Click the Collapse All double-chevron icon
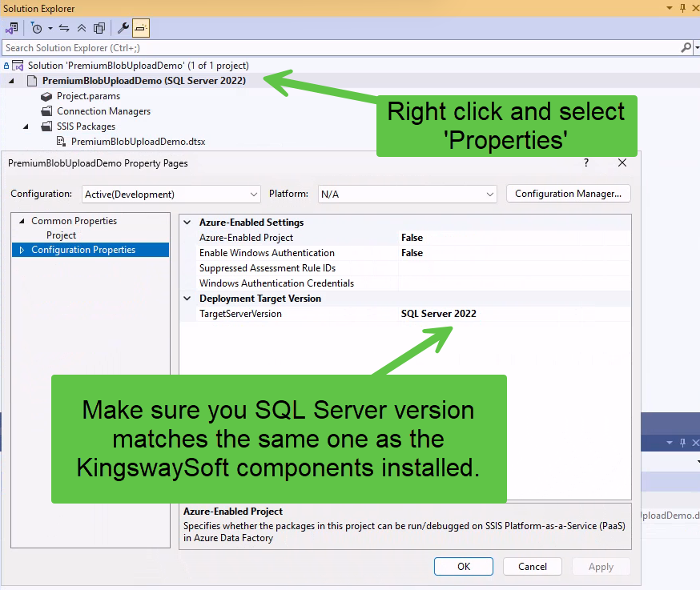 82,28
